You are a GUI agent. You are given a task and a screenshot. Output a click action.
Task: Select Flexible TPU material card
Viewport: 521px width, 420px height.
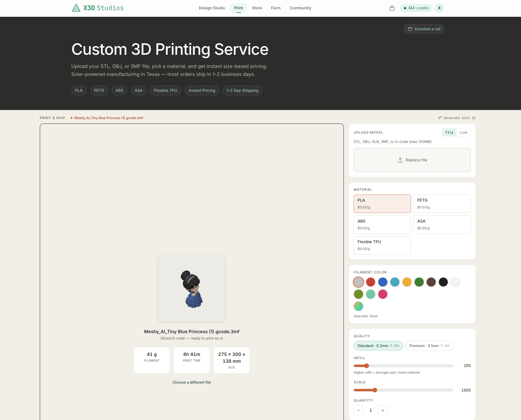tap(382, 245)
